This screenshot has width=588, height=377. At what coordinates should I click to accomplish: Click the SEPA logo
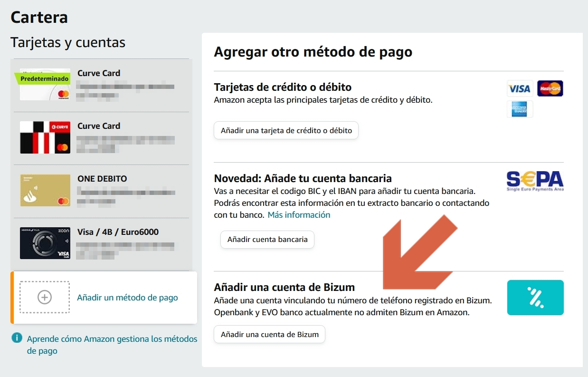tap(535, 181)
